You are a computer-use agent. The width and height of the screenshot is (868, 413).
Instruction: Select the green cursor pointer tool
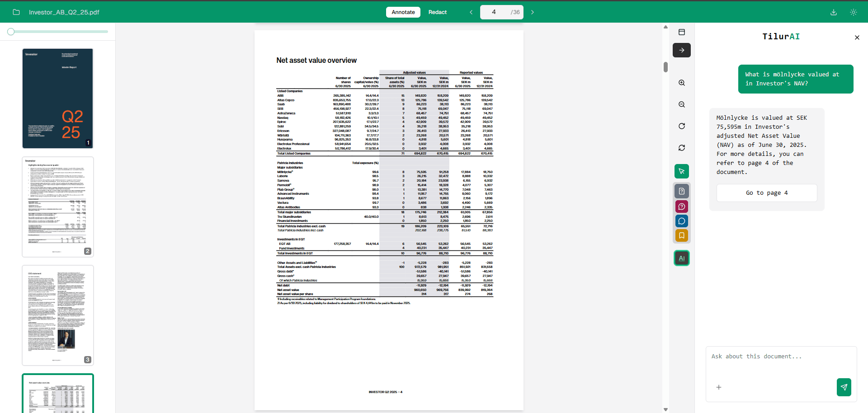pyautogui.click(x=682, y=171)
